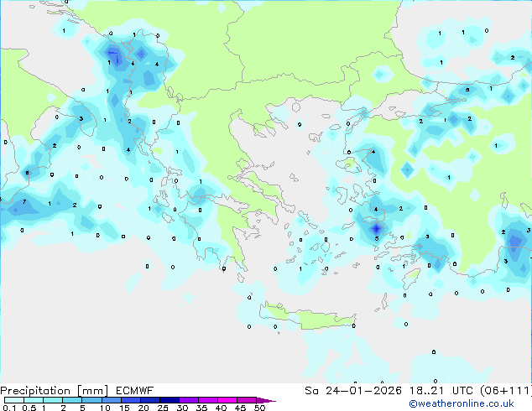Select the 30 to 35 mm purple swatch
Screen dimensions: 532x411
[x=189, y=400]
